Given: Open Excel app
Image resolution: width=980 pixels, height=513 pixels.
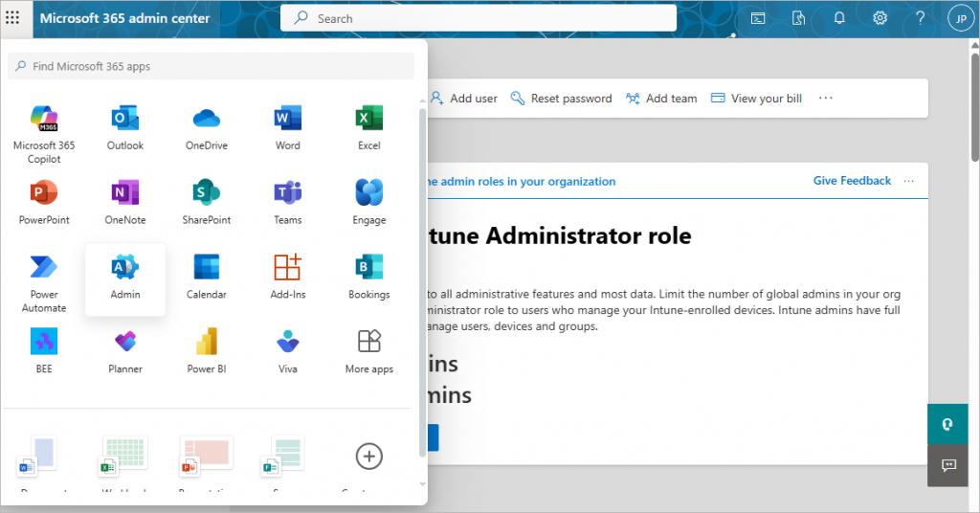Looking at the screenshot, I should (368, 128).
